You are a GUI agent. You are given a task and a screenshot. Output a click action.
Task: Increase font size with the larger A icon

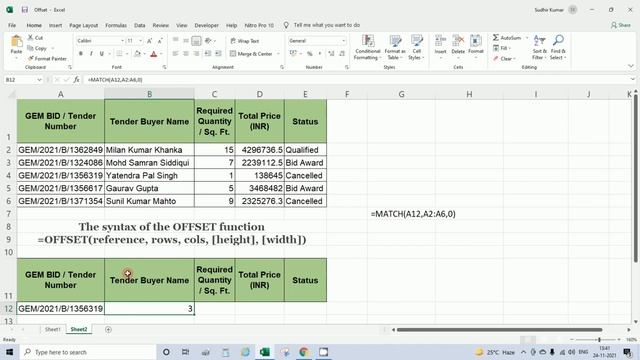point(150,41)
